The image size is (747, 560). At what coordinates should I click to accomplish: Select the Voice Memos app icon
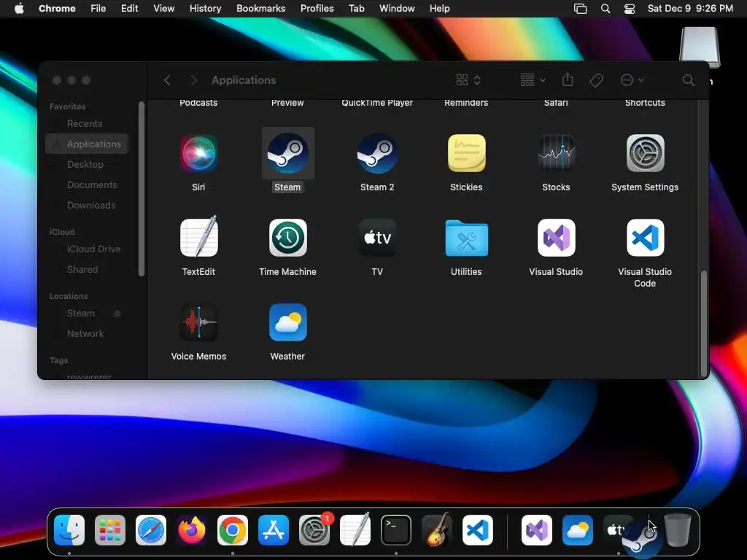(198, 322)
